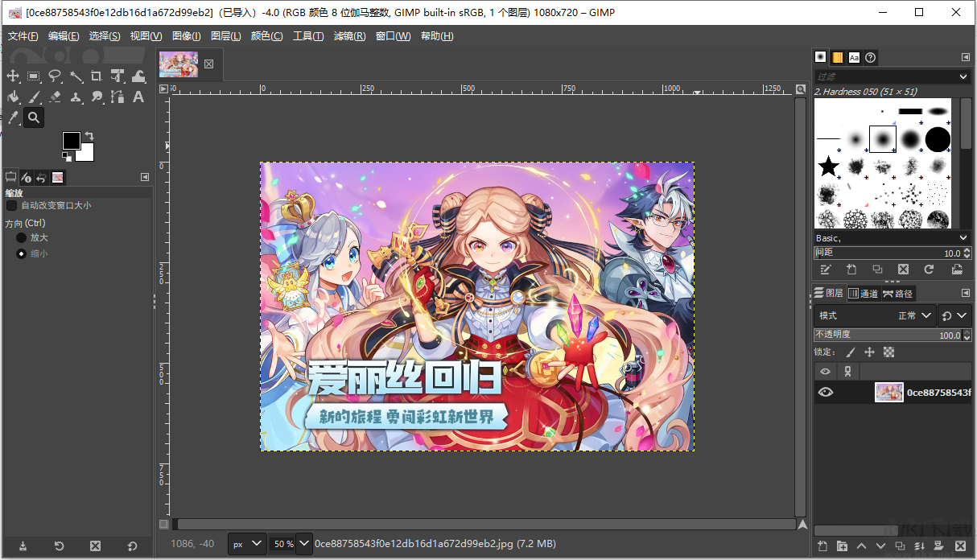
Task: Hide the 0ce88758543f layer
Action: click(x=825, y=392)
